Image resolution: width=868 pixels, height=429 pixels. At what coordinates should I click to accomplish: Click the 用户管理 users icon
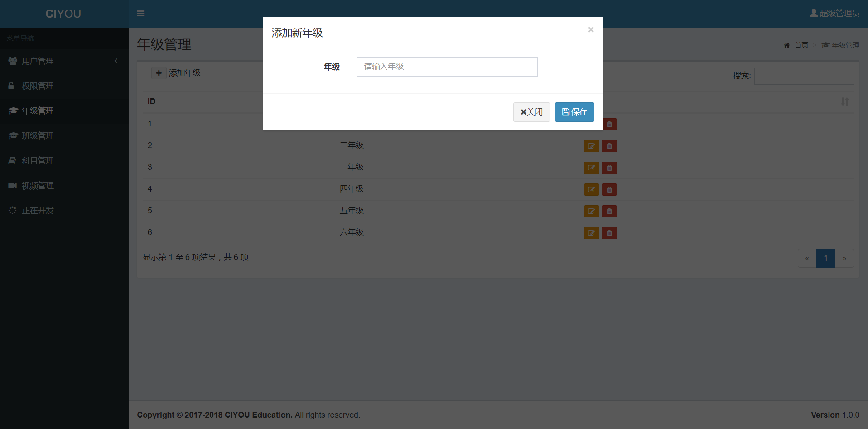point(13,61)
